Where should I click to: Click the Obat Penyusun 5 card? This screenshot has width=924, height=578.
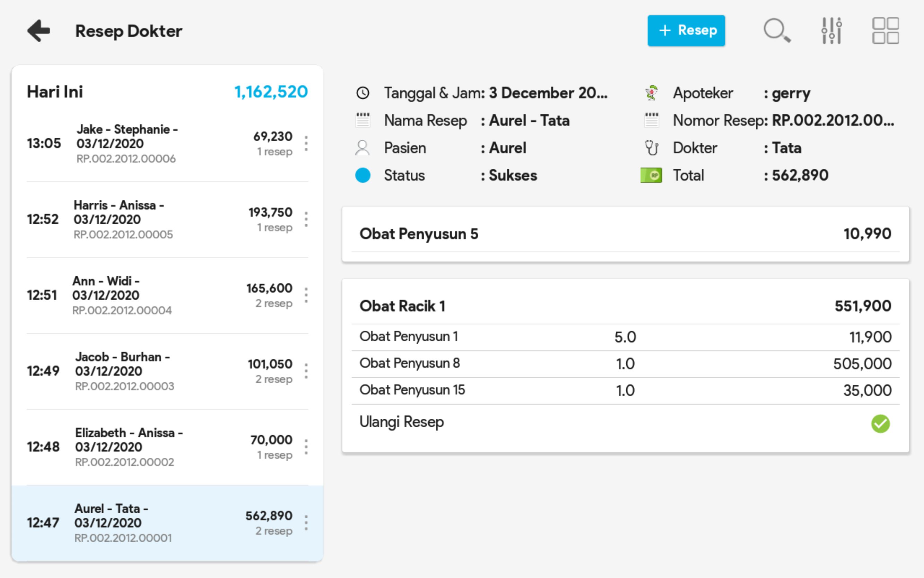[625, 234]
